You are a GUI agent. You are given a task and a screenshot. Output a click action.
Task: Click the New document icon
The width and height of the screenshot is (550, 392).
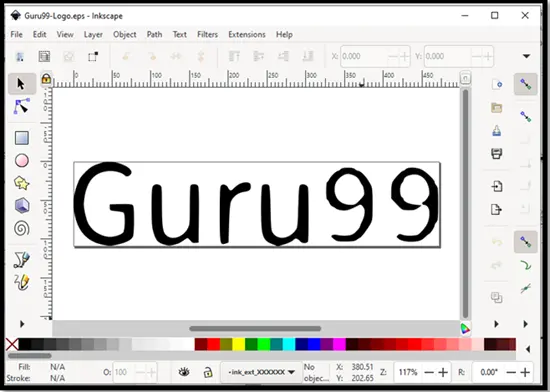click(x=497, y=85)
